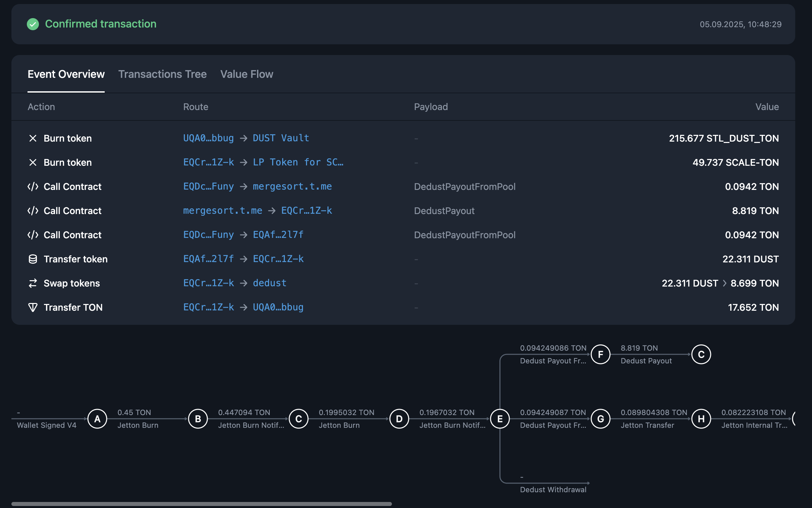Open LP Token for SC… link
This screenshot has height=508, width=812.
pos(298,162)
